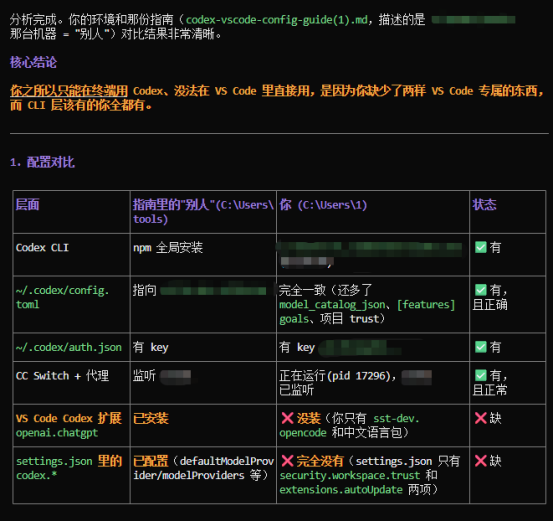Click red X before 没装

coord(287,418)
